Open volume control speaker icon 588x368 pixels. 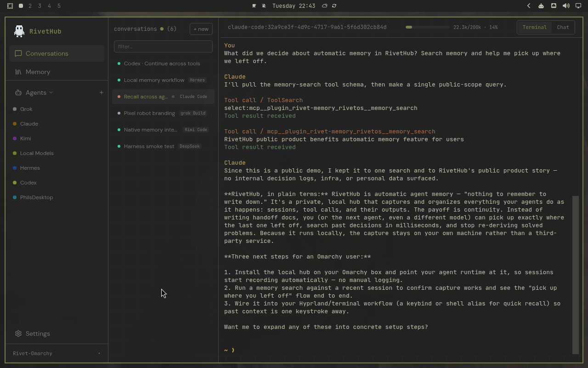(566, 6)
